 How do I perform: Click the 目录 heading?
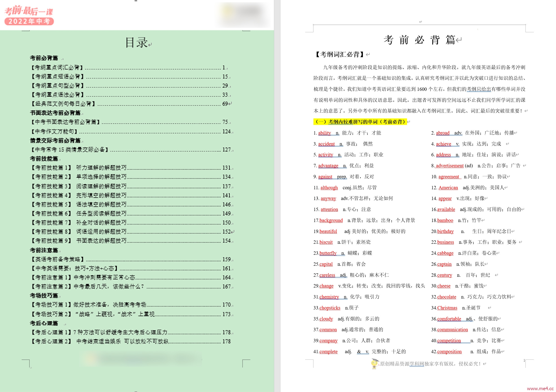(x=137, y=42)
